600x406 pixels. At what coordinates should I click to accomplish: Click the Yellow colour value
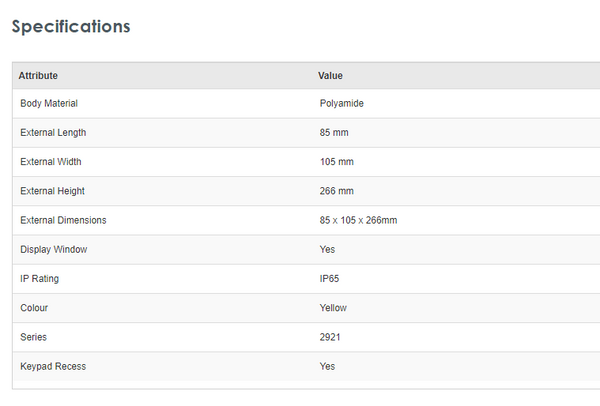coord(333,308)
